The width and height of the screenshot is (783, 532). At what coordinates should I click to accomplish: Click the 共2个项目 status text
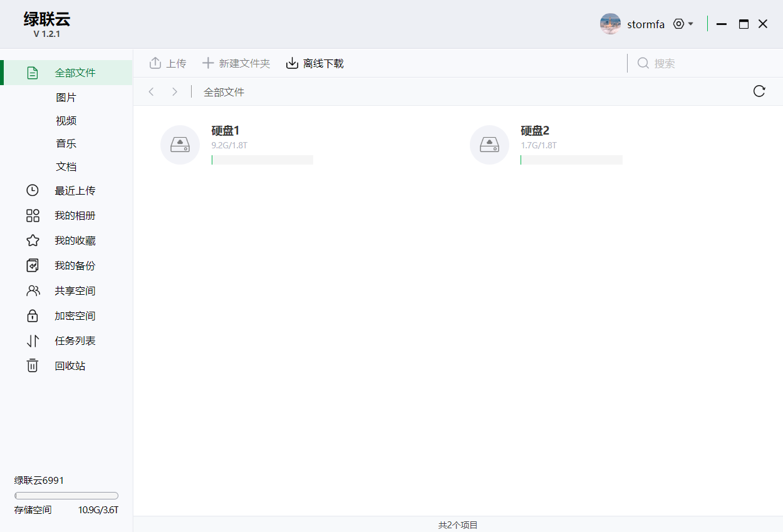pyautogui.click(x=458, y=525)
